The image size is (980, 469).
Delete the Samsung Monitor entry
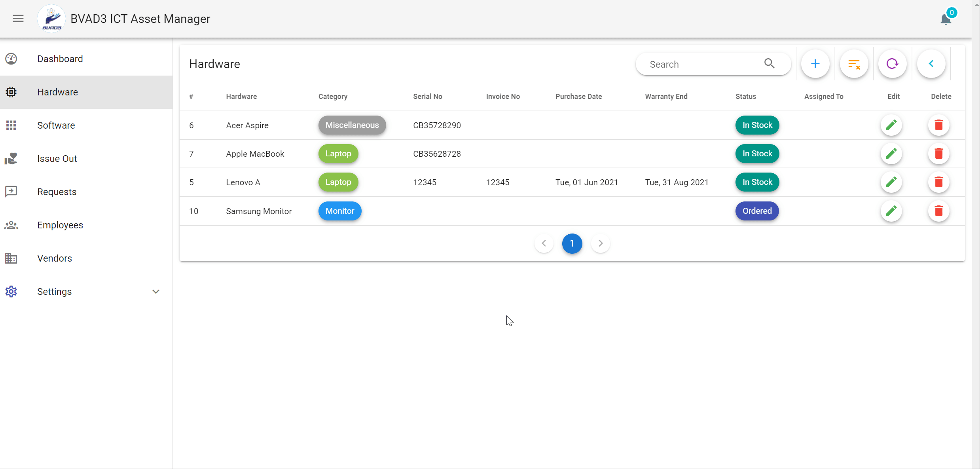tap(938, 211)
